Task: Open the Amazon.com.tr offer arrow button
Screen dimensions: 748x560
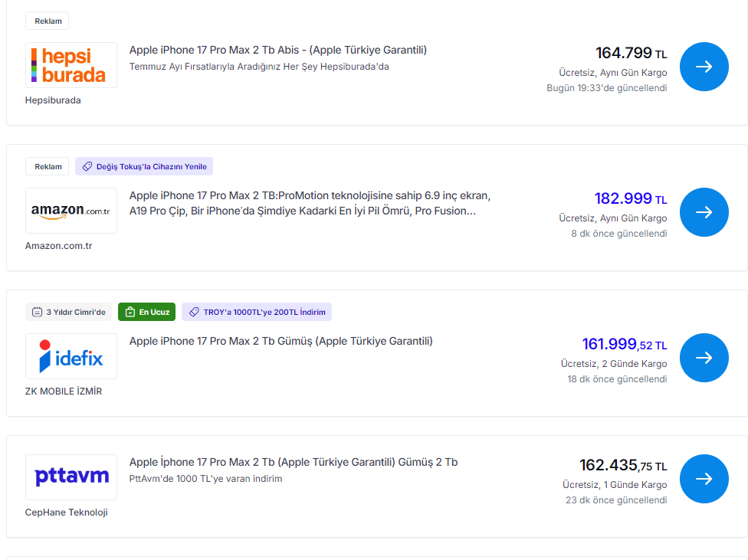Action: coord(704,212)
